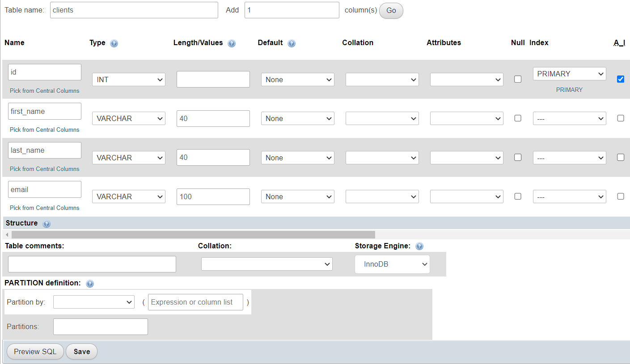Open the InnoDB storage engine dropdown
Screen dimensions: 630x364
pyautogui.click(x=393, y=264)
